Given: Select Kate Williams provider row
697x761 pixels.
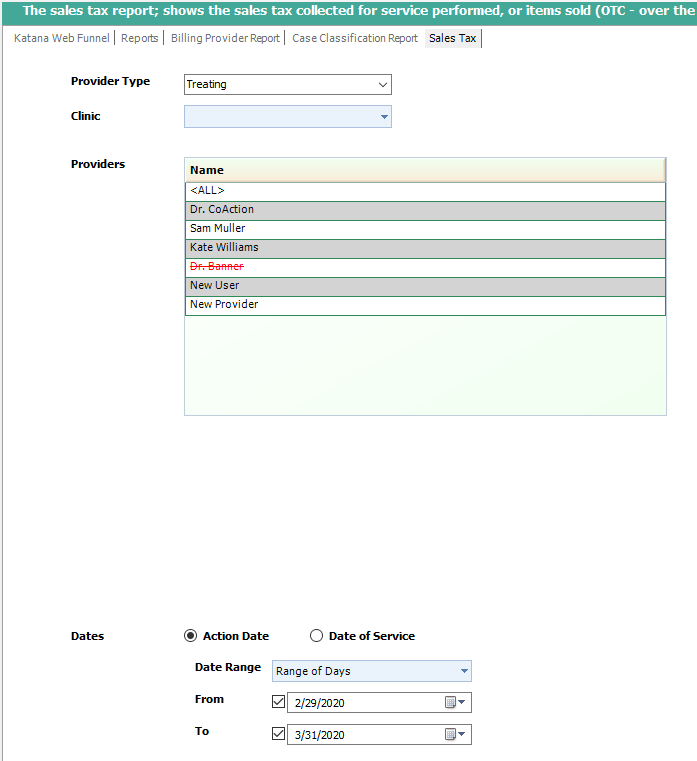Looking at the screenshot, I should [424, 248].
